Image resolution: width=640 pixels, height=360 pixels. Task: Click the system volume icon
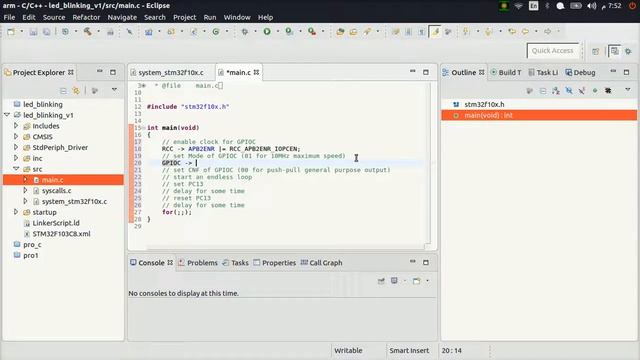[591, 6]
